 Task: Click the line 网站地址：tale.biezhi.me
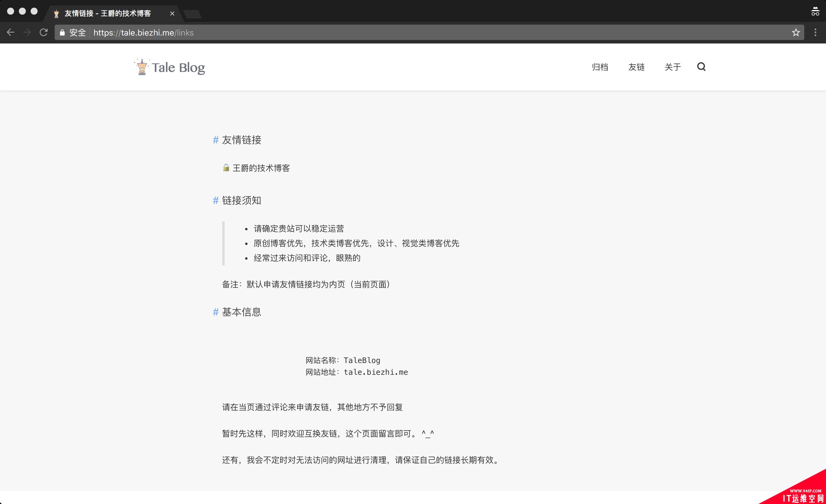[357, 372]
